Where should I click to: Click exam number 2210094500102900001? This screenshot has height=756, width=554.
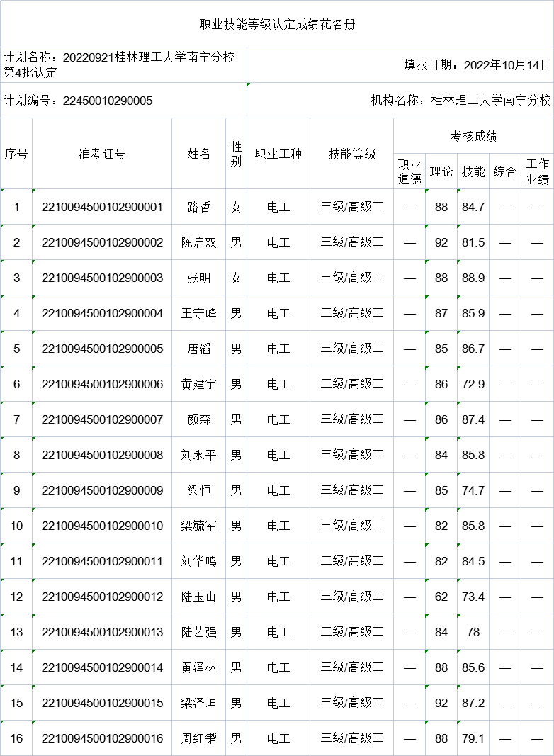pos(102,207)
